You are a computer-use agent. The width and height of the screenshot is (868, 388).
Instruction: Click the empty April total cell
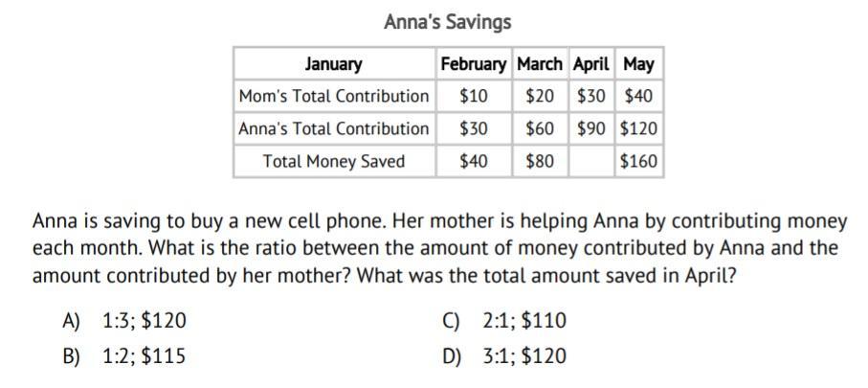[591, 161]
